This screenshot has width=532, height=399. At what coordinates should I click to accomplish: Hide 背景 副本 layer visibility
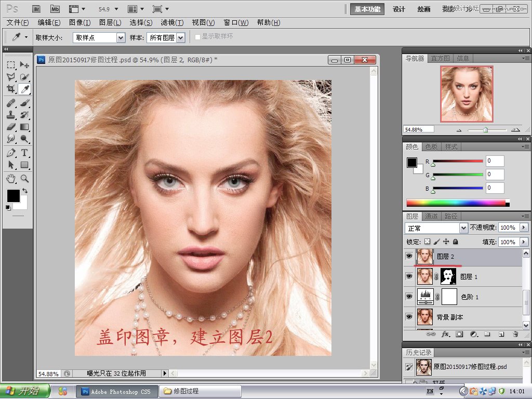click(x=409, y=317)
